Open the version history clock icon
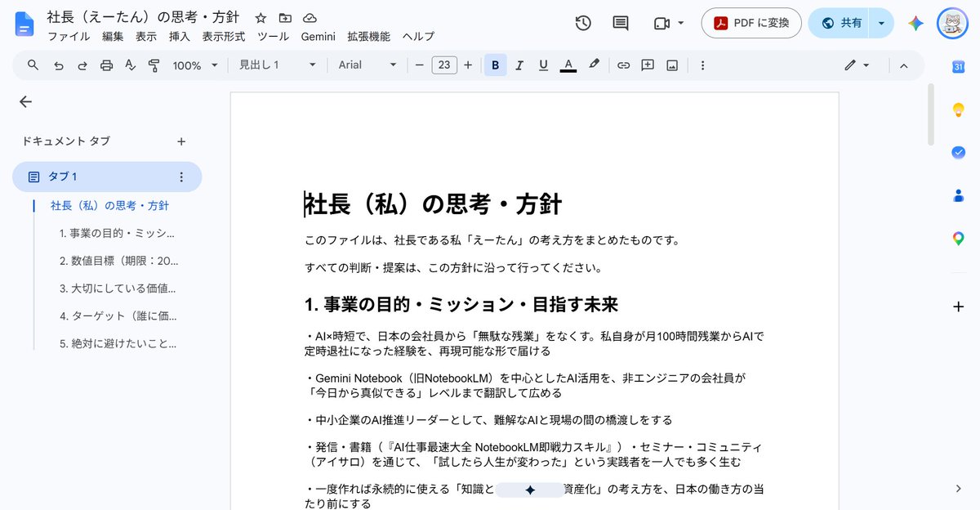 583,23
